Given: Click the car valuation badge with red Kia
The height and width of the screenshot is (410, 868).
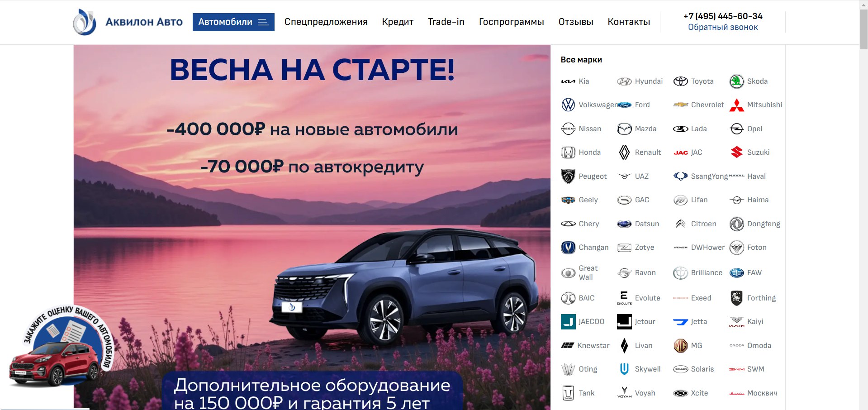Looking at the screenshot, I should tap(61, 347).
